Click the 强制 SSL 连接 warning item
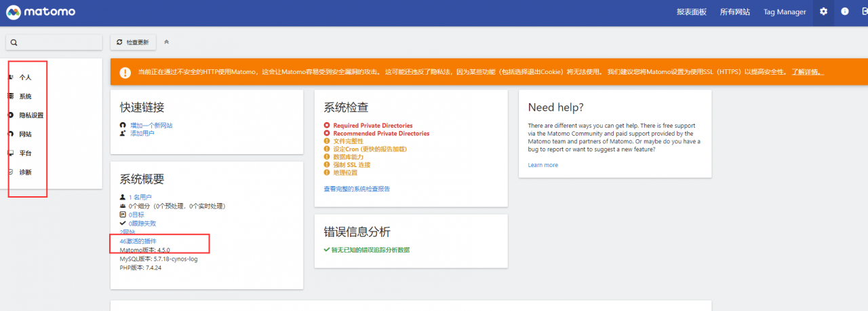This screenshot has height=311, width=868. click(x=351, y=164)
